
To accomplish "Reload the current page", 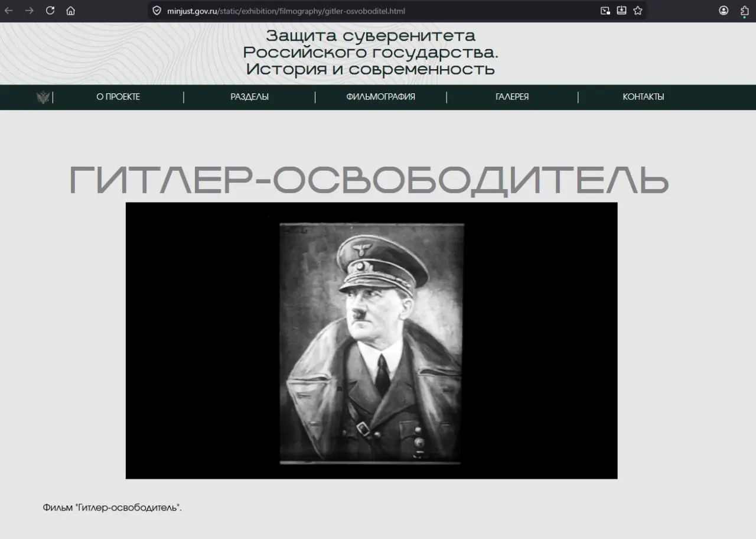I will tap(50, 11).
